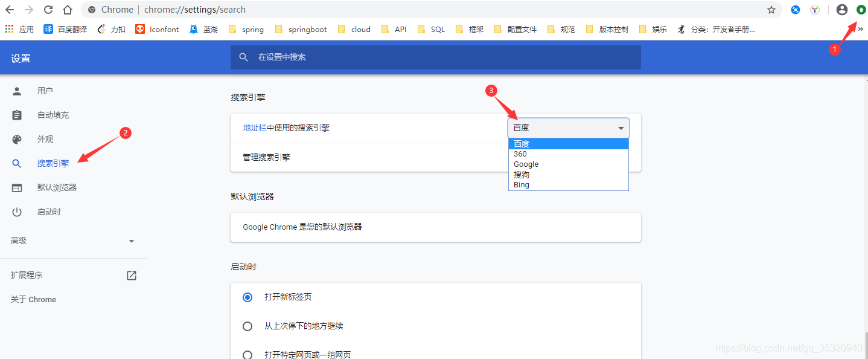Viewport: 868px width, 359px height.
Task: Open 管理搜索引擎 settings row
Action: (x=436, y=157)
